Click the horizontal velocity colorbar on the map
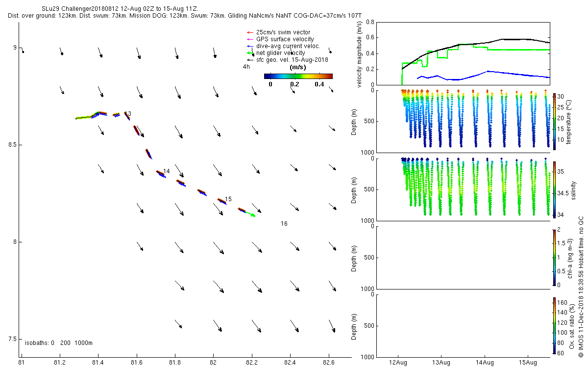 tap(298, 76)
